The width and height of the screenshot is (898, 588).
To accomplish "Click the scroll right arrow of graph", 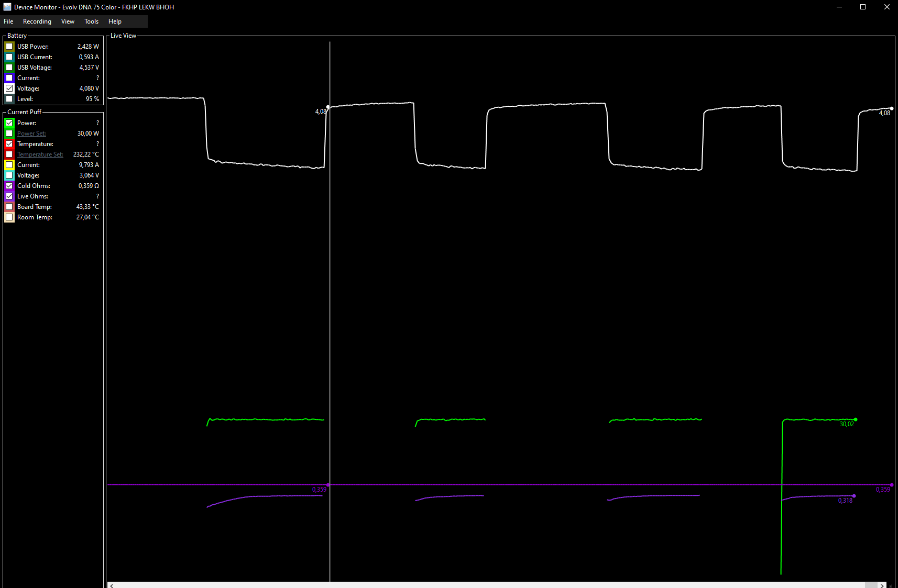I will tap(882, 585).
